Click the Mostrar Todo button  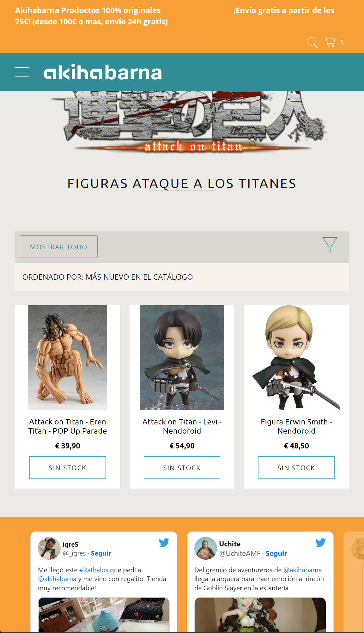tap(59, 247)
